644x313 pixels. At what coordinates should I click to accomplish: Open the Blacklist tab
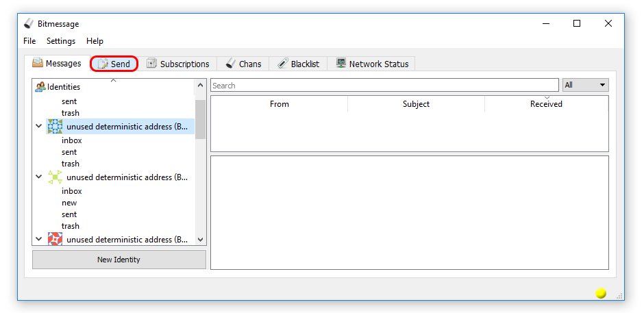pyautogui.click(x=298, y=64)
